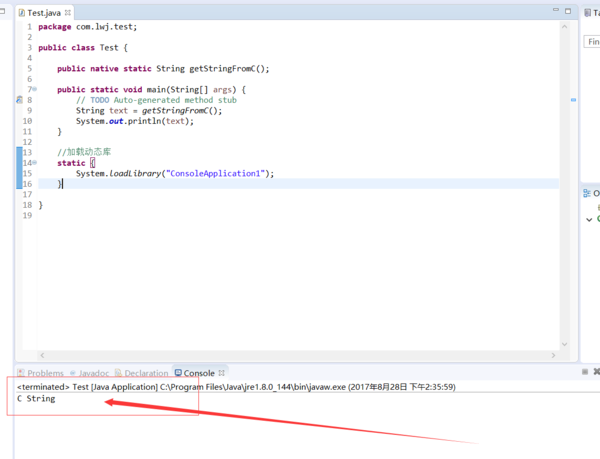Click the main method signature on line 7
600x459 pixels.
pos(152,90)
